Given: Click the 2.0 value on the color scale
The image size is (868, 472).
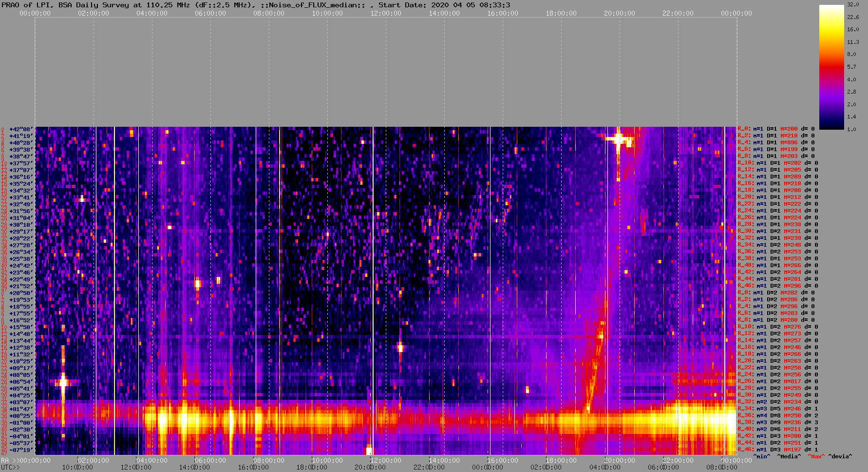Looking at the screenshot, I should tap(851, 104).
